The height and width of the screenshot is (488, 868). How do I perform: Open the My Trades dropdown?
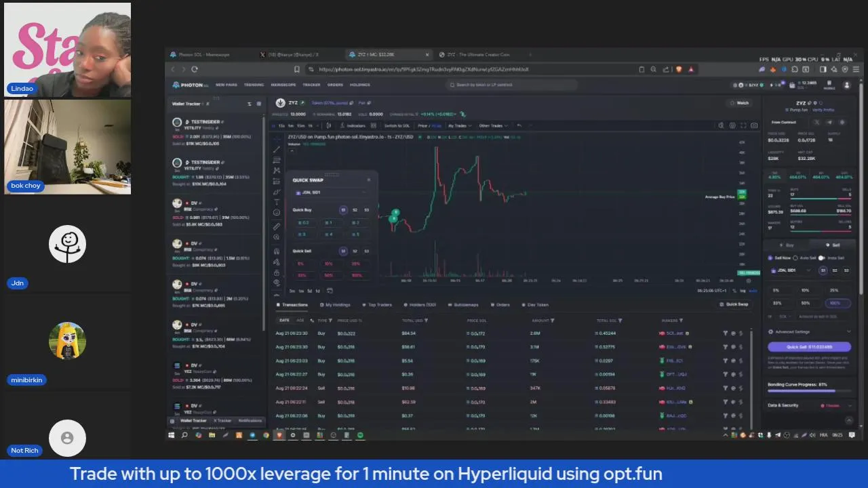pos(460,125)
